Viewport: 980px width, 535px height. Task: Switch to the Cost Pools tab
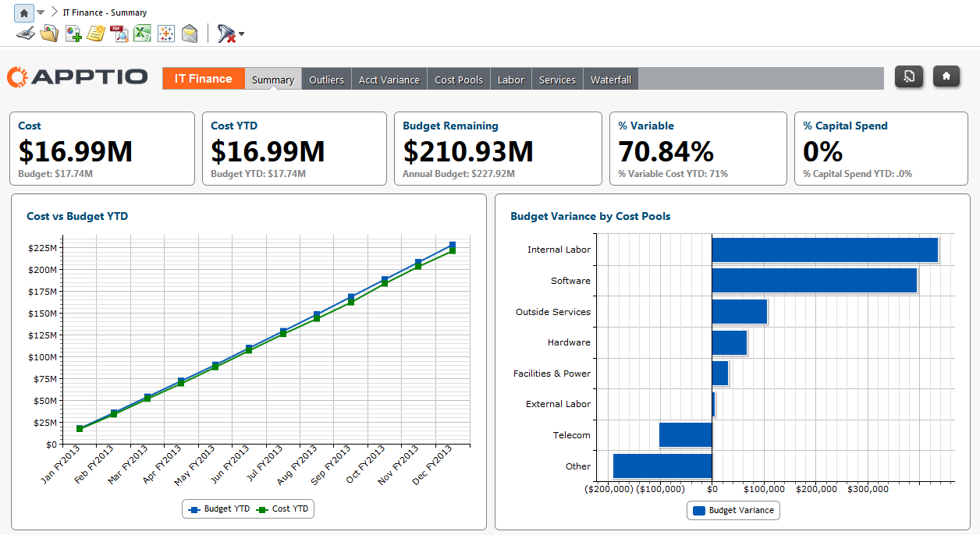pyautogui.click(x=458, y=79)
